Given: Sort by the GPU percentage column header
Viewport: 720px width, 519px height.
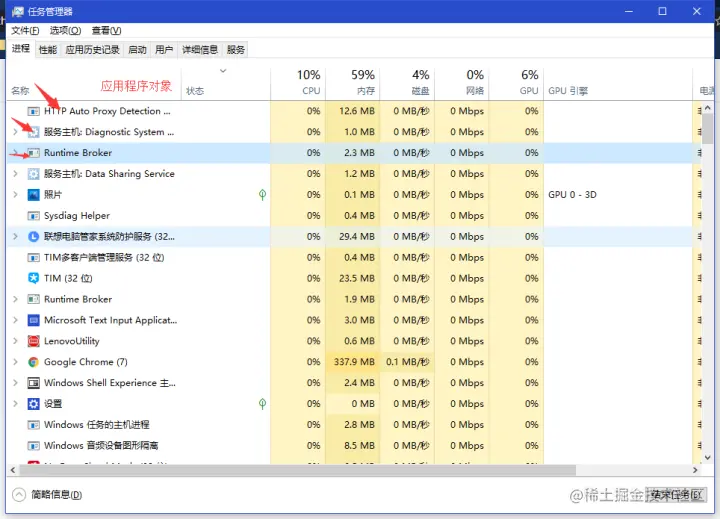Looking at the screenshot, I should point(516,83).
